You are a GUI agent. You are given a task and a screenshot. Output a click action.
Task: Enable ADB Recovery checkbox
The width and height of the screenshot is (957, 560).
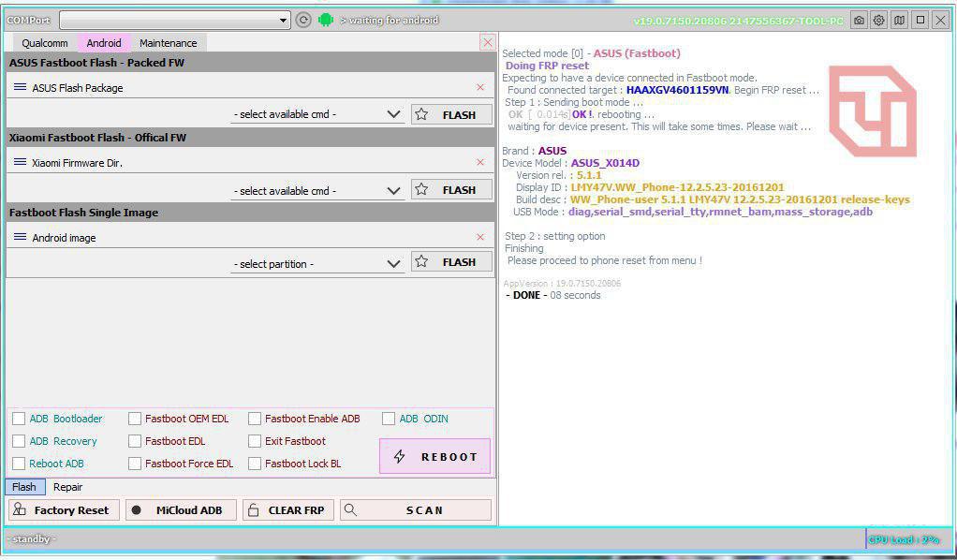pos(19,441)
